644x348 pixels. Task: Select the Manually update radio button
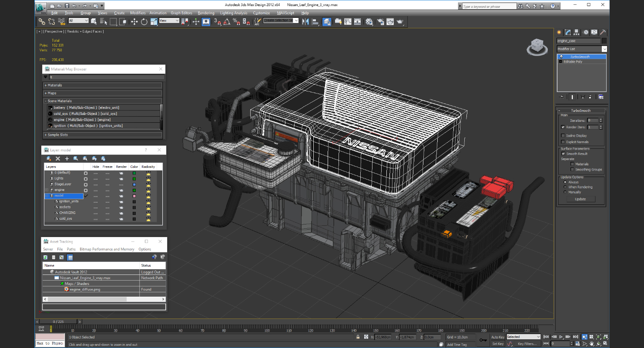pos(565,192)
